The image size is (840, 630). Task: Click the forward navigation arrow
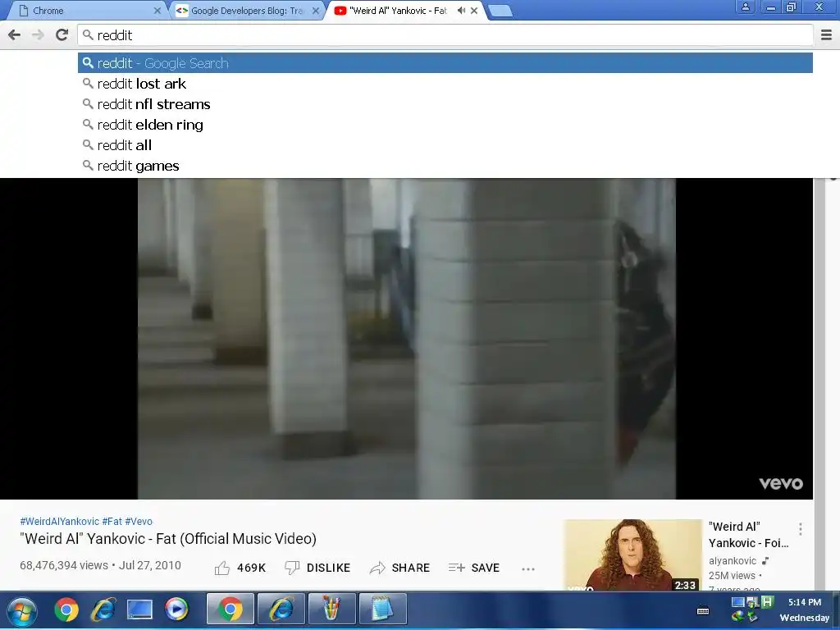tap(38, 35)
